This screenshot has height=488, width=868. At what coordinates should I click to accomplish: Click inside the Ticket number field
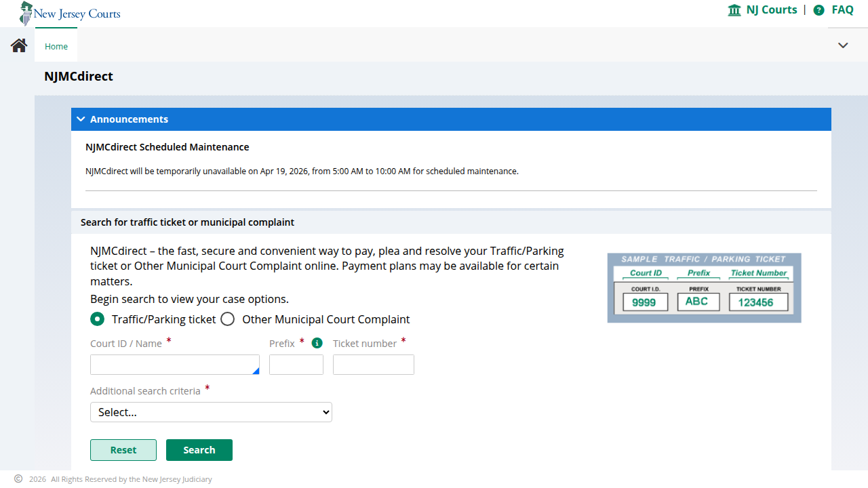(373, 364)
